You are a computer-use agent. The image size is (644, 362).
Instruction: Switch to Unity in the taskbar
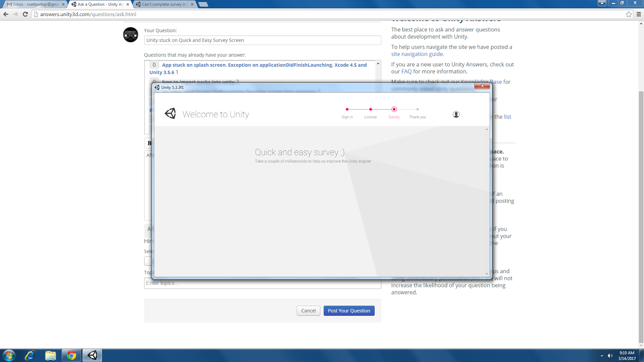coord(92,356)
